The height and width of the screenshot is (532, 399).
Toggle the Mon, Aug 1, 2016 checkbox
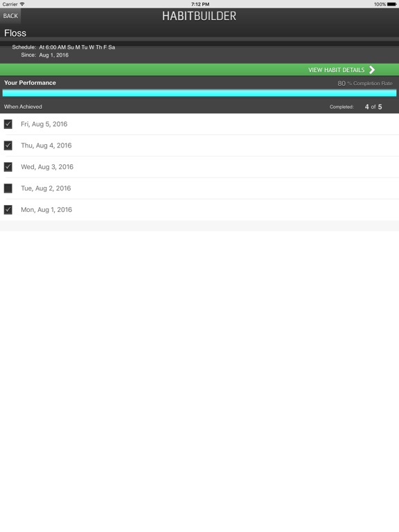click(8, 210)
